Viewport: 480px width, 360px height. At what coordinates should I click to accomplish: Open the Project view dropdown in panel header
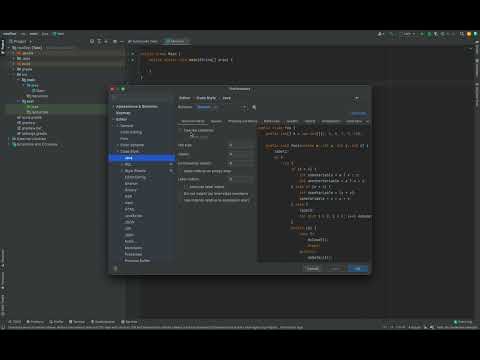point(20,41)
